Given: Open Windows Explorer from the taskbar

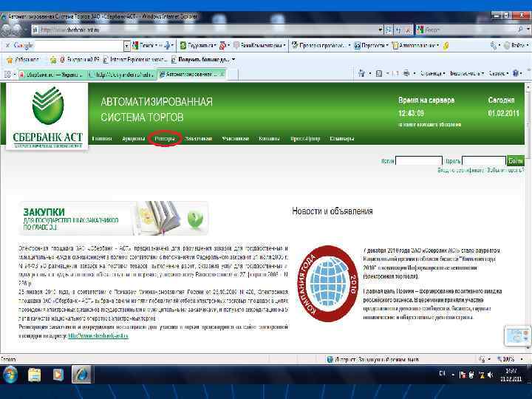Looking at the screenshot, I should [x=35, y=375].
